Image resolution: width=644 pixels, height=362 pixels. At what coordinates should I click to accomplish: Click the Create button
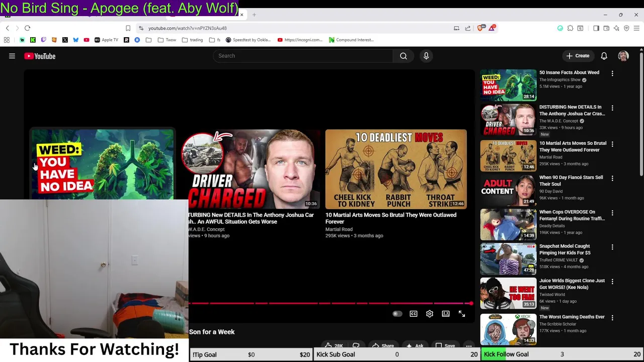(578, 56)
